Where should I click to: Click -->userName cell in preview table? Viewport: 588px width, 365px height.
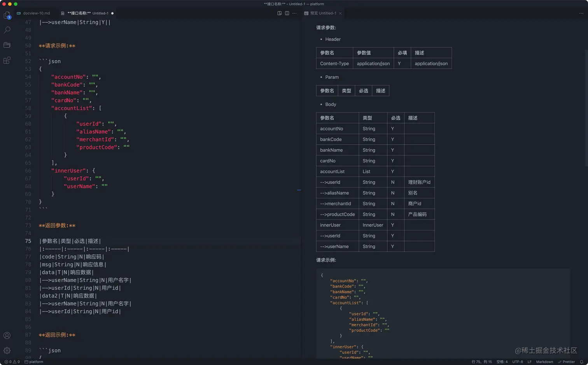338,246
